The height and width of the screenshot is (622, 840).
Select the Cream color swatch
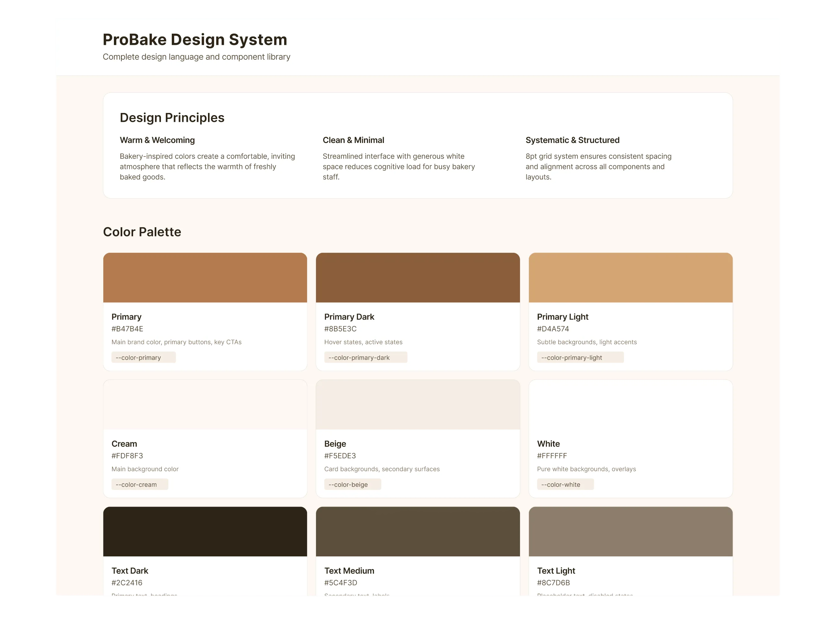(205, 404)
